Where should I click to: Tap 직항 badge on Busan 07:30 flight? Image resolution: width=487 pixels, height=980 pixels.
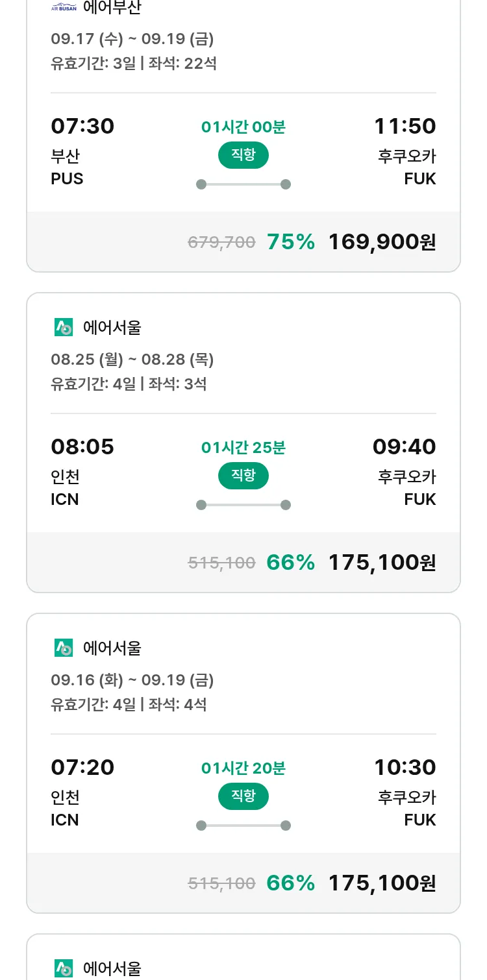(x=243, y=155)
